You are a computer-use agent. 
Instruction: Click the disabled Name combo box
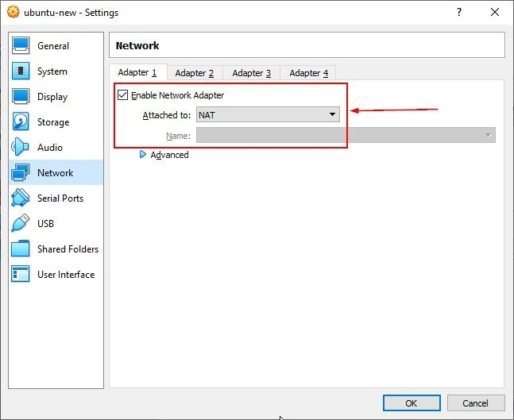point(346,136)
